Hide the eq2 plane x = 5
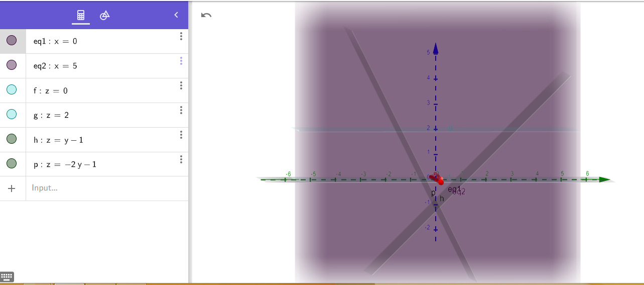The height and width of the screenshot is (285, 644). (12, 65)
